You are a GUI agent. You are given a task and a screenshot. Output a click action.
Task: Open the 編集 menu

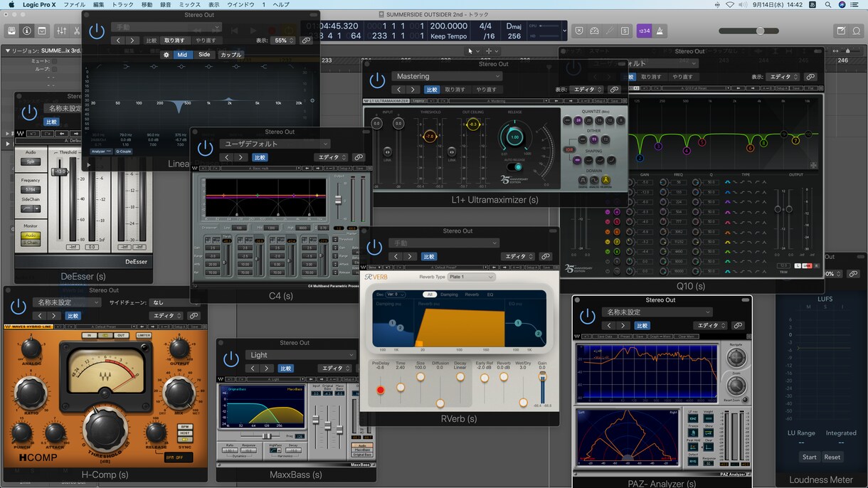tap(98, 4)
